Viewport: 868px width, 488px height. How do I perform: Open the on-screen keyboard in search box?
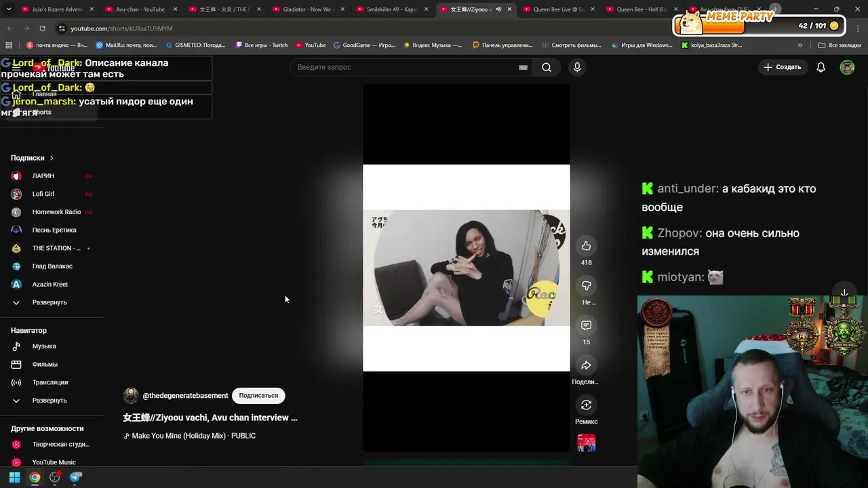coord(523,67)
